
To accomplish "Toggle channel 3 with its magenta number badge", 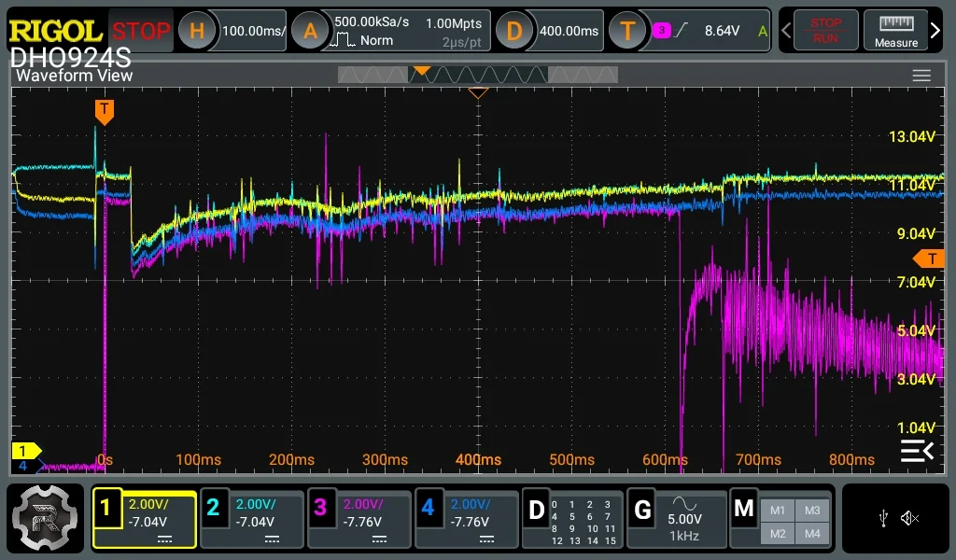I will (321, 508).
